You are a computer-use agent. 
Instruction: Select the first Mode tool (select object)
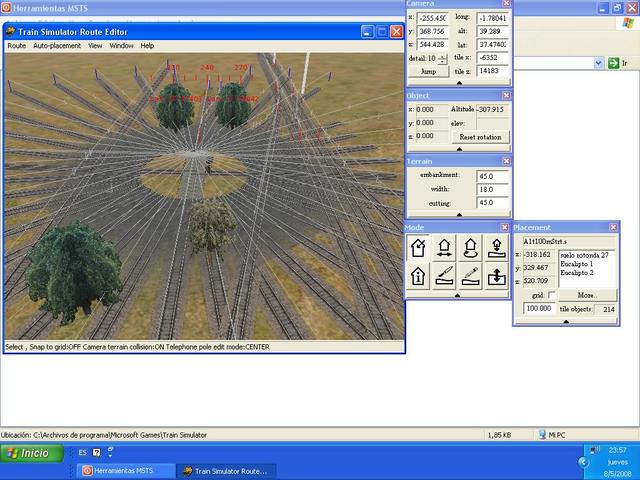[418, 249]
